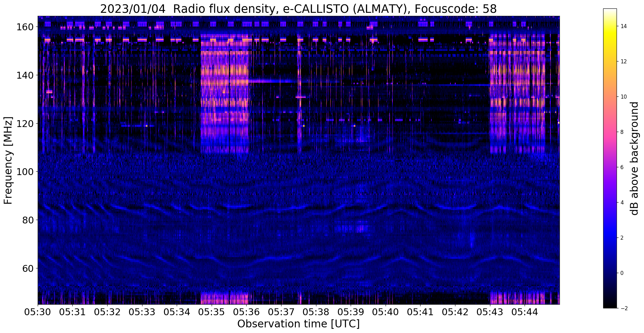Click the 120 frequency tick label
The image size is (644, 333).
pyautogui.click(x=25, y=124)
